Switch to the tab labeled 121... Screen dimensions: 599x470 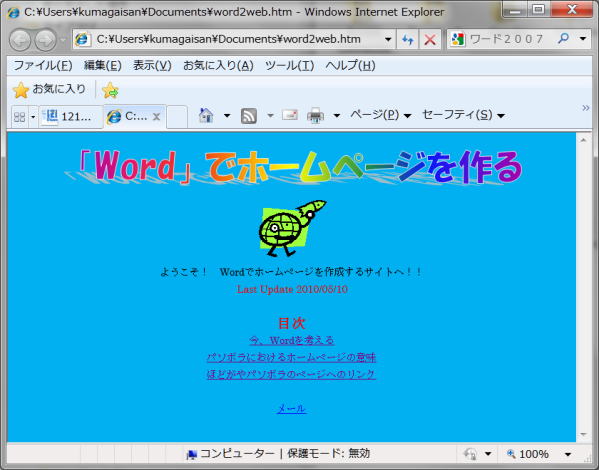pos(71,116)
